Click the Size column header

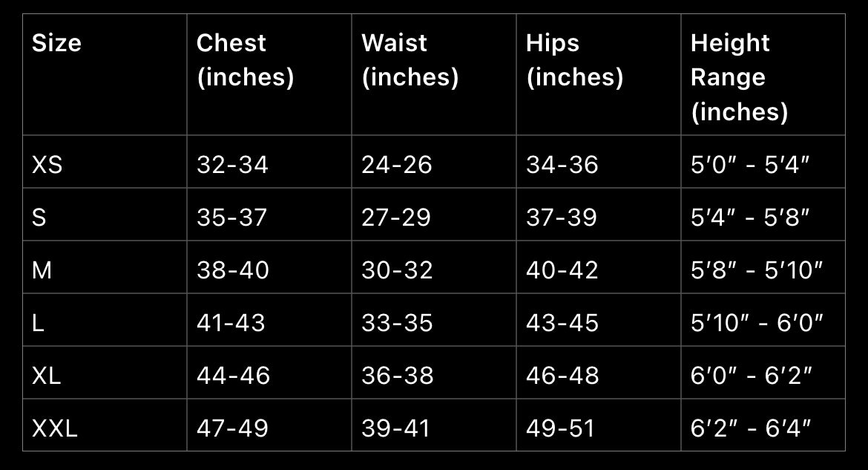pos(56,43)
